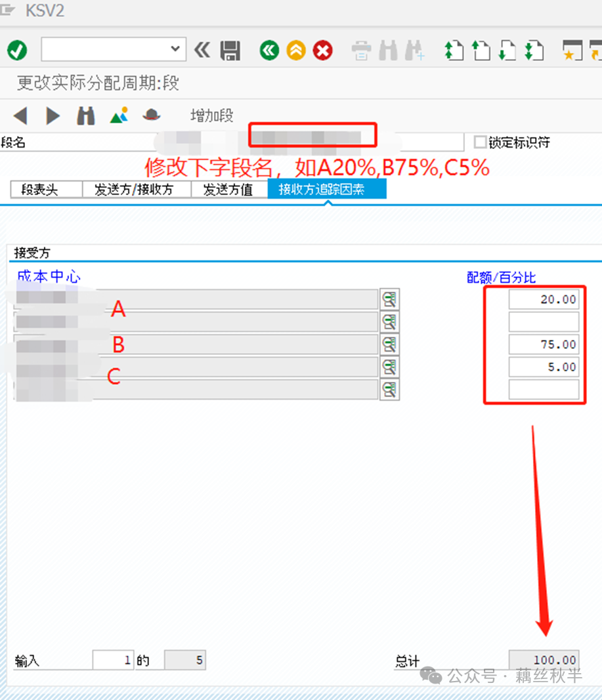Open detail icon for the fifth cost center row

389,390
